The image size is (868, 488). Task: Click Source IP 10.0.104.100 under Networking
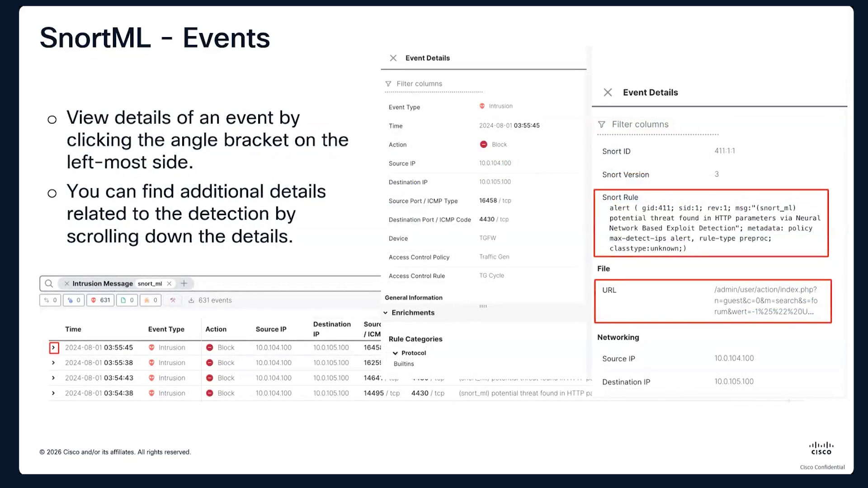tap(734, 358)
